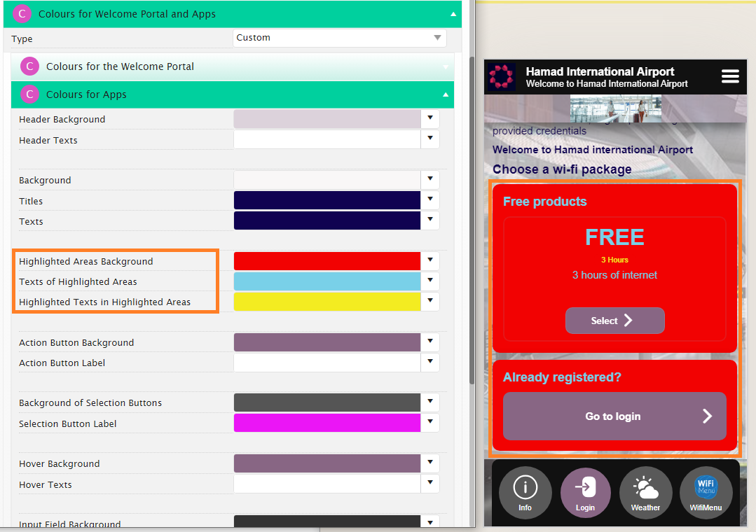Image resolution: width=756 pixels, height=532 pixels.
Task: Open Action Button Label dropdown arrow
Action: click(x=430, y=363)
